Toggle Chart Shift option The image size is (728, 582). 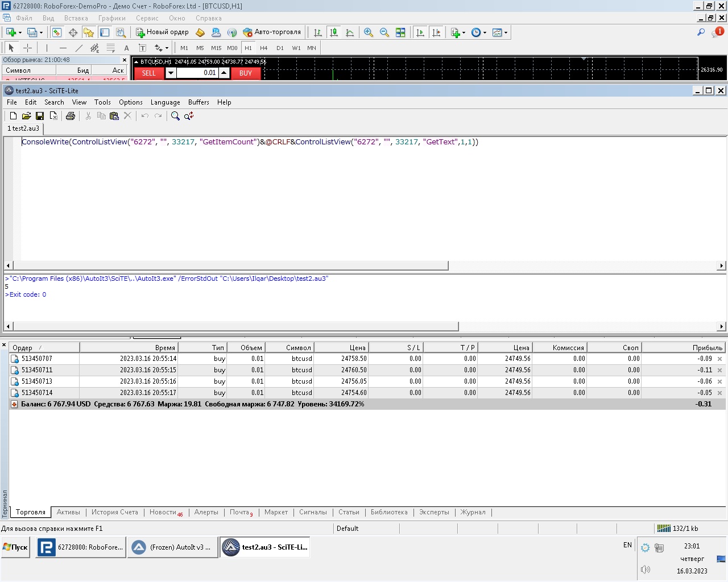coord(436,32)
